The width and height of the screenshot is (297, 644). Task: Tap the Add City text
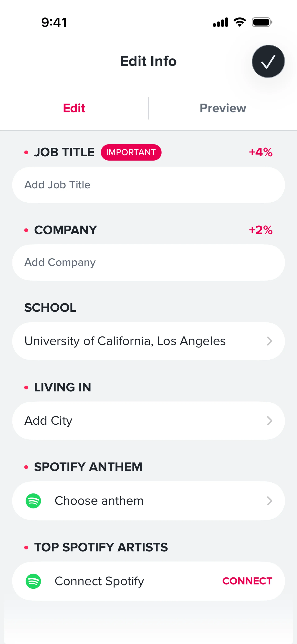[49, 421]
